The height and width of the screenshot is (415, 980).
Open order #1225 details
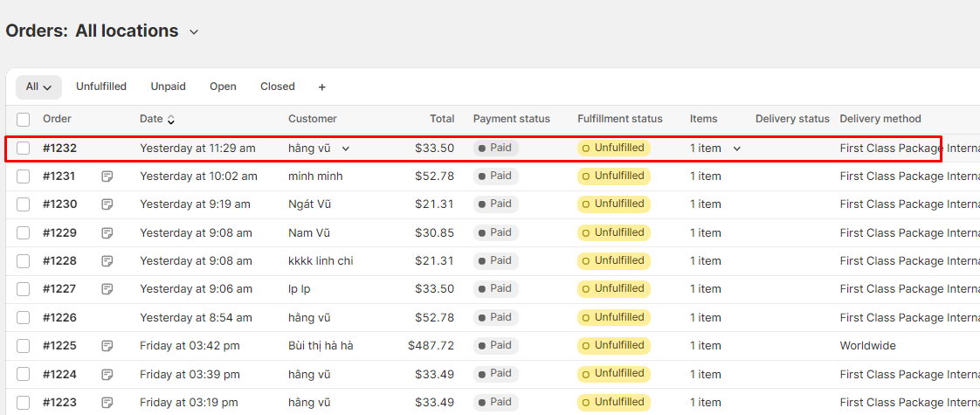(59, 346)
